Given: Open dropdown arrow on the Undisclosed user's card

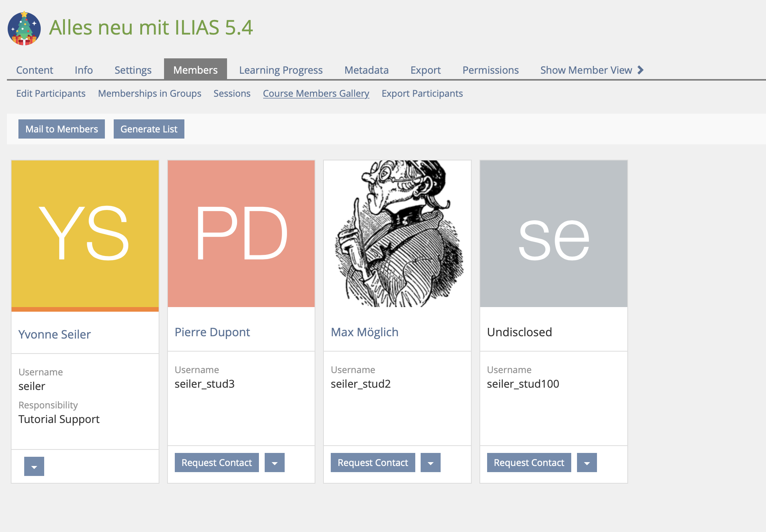Looking at the screenshot, I should 587,463.
